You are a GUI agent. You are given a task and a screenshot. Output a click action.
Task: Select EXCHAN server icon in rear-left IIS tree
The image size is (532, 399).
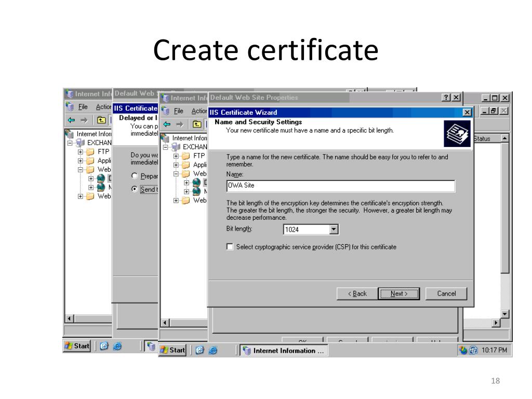click(x=80, y=143)
